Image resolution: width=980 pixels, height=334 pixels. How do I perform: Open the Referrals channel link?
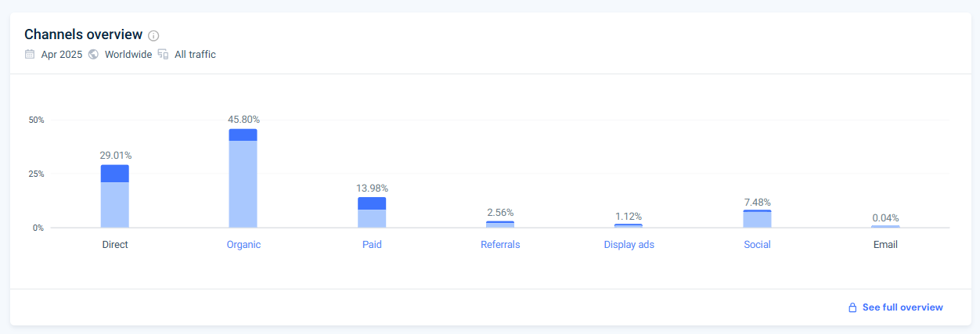(500, 244)
